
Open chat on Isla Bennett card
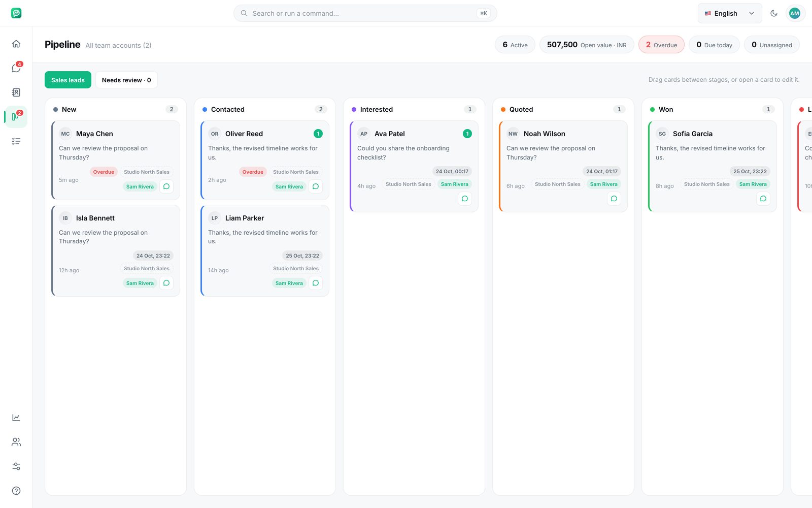click(x=166, y=283)
